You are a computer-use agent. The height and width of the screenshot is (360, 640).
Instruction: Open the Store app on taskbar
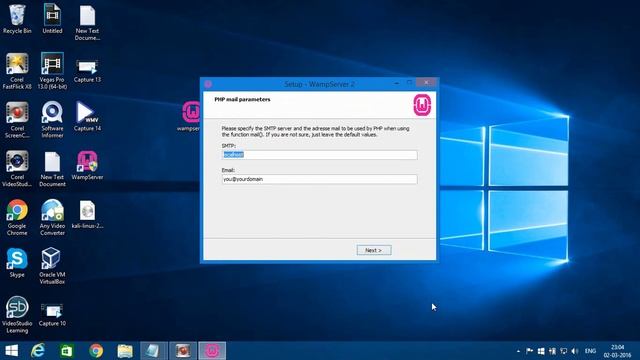67,351
